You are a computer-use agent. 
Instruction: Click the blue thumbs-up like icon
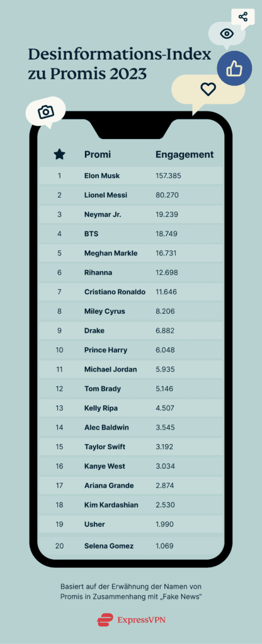(234, 68)
